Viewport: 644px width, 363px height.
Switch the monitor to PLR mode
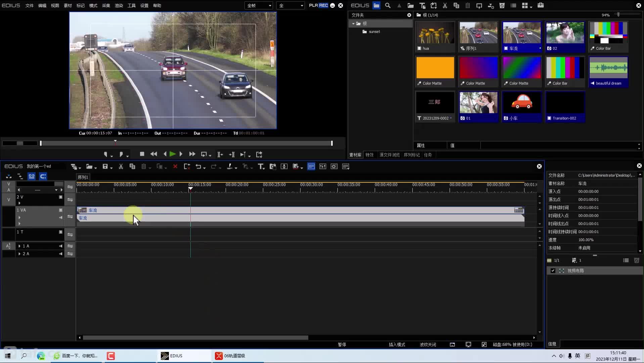[x=313, y=5]
